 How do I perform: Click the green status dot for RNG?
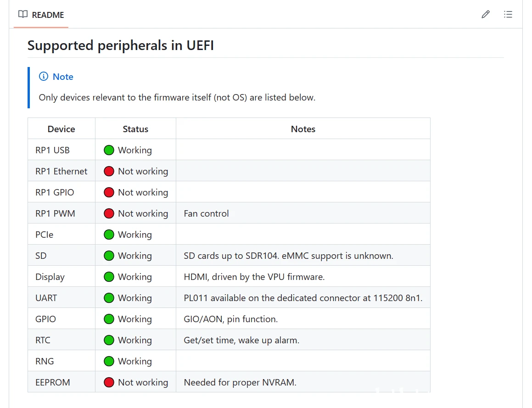109,361
